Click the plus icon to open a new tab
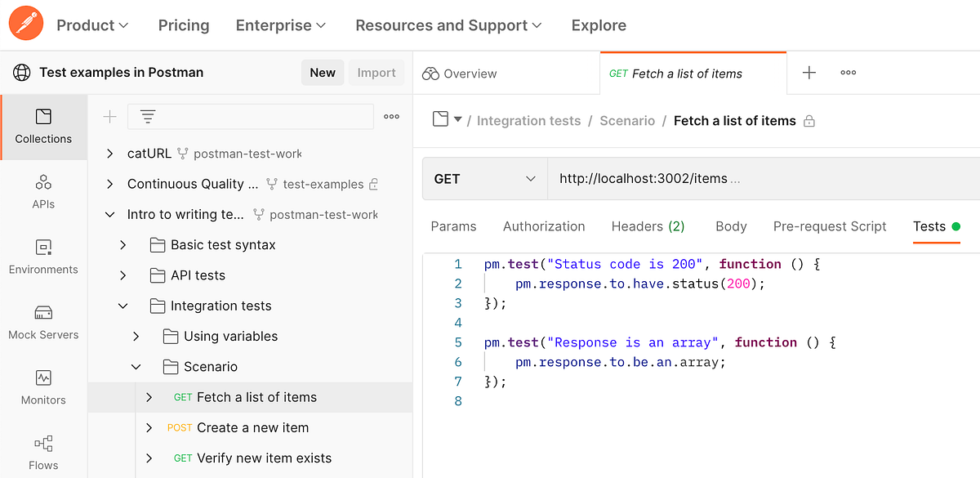 [x=808, y=73]
